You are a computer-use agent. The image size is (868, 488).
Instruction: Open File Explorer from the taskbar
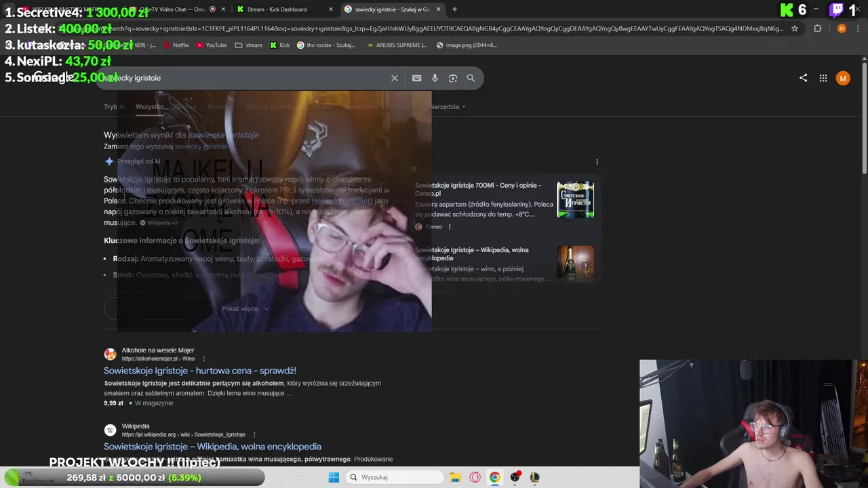[x=455, y=477]
